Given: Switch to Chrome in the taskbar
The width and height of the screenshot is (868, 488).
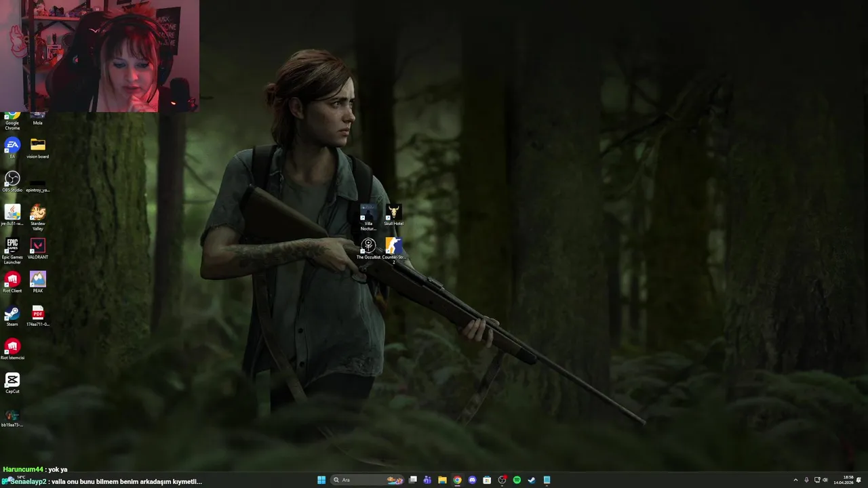Looking at the screenshot, I should [x=457, y=480].
